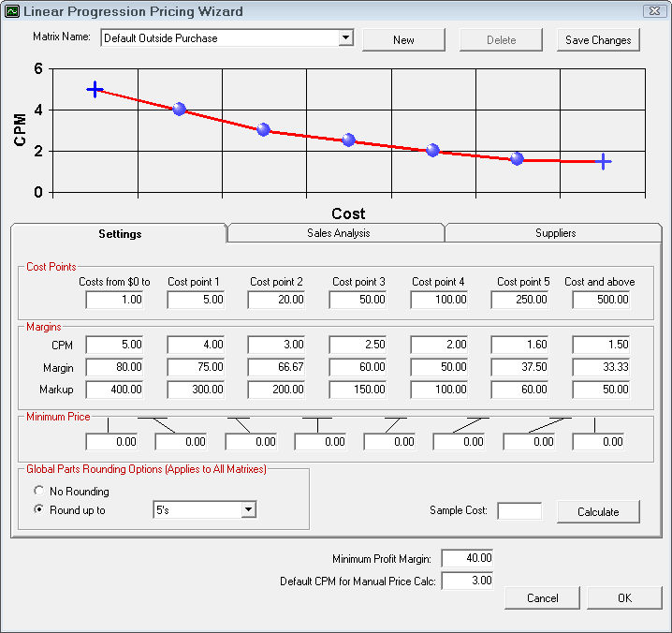The width and height of the screenshot is (672, 633).
Task: Select No Rounding option
Action: 38,492
